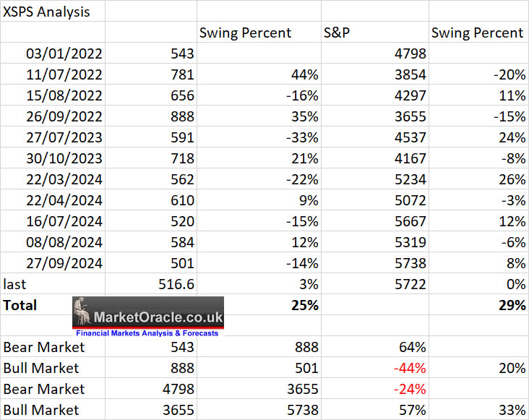529x420 pixels.
Task: Select the XSPS Analysis title cell
Action: (47, 12)
